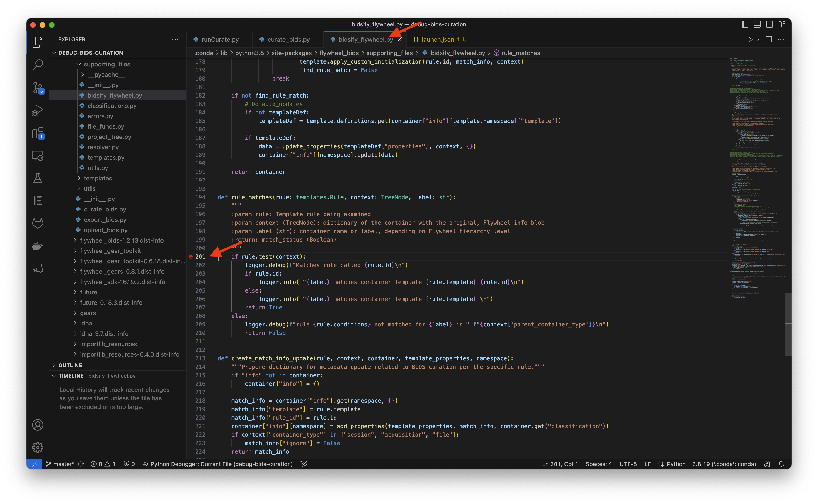Click the code minimap overview
Image resolution: width=818 pixels, height=504 pixels.
tap(757, 178)
